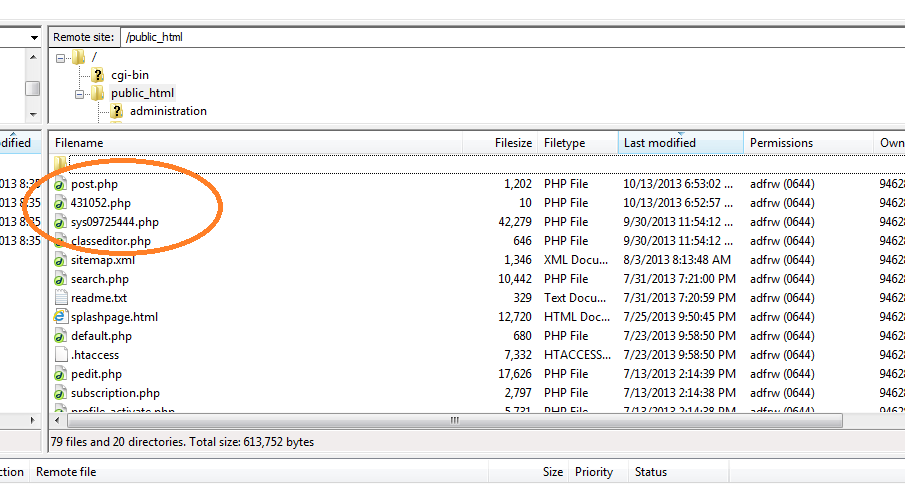Viewport: 905px width, 488px height.
Task: Click the Remote site path field
Action: pyautogui.click(x=513, y=37)
